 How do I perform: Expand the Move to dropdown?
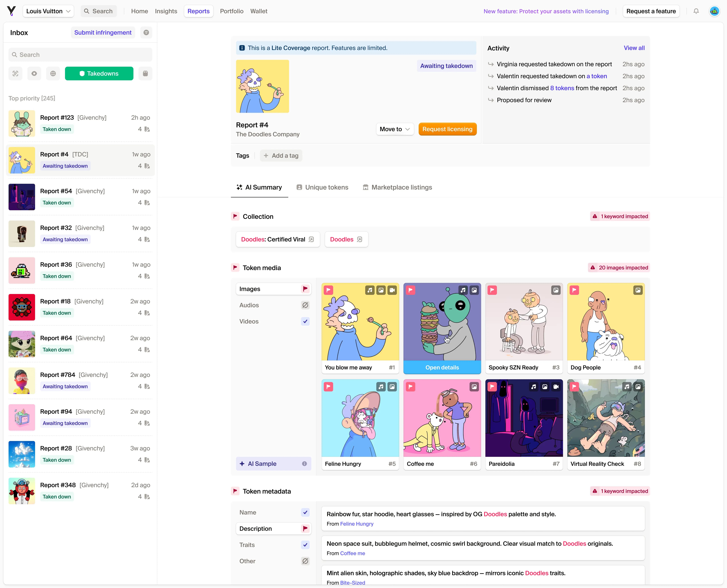395,129
